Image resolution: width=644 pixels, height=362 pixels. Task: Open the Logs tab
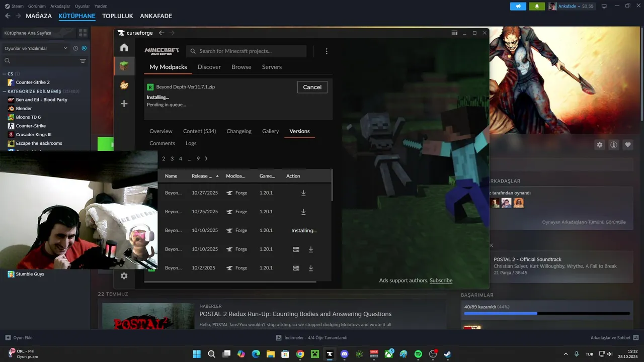pos(191,143)
